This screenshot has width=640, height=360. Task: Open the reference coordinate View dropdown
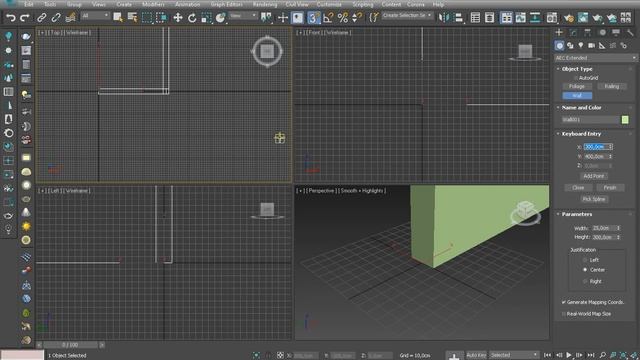[243, 16]
